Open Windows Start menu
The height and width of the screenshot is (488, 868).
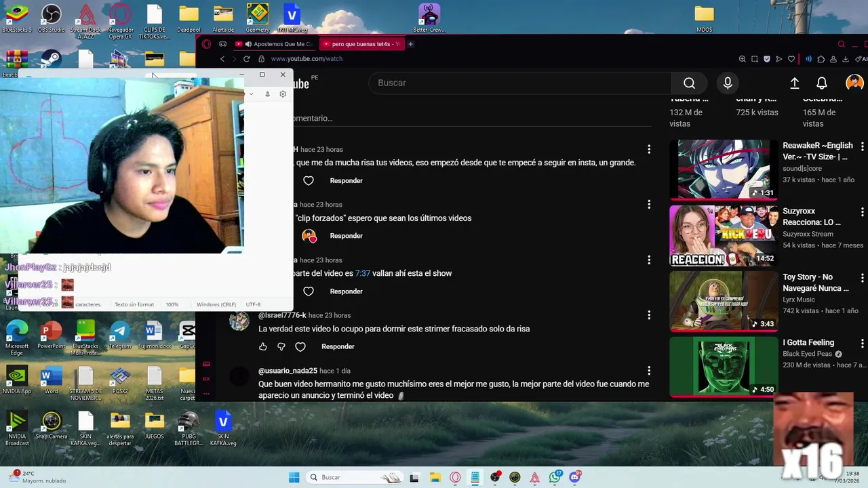pyautogui.click(x=294, y=477)
